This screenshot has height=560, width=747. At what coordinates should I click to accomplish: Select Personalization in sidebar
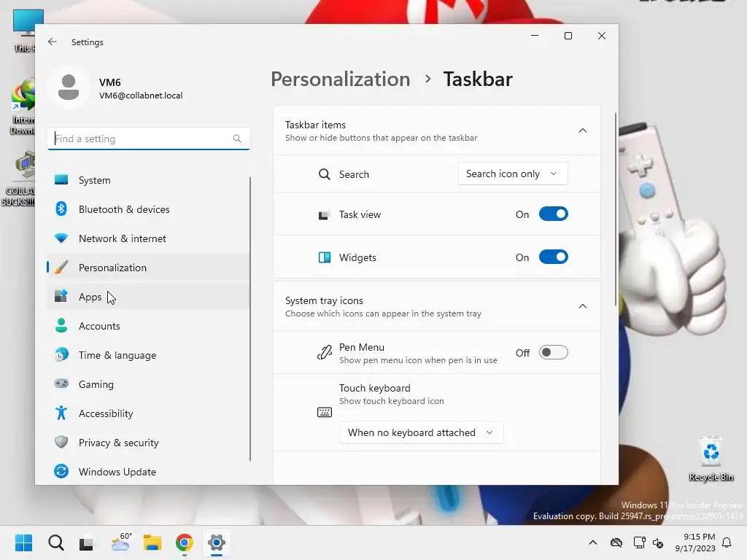click(149, 268)
